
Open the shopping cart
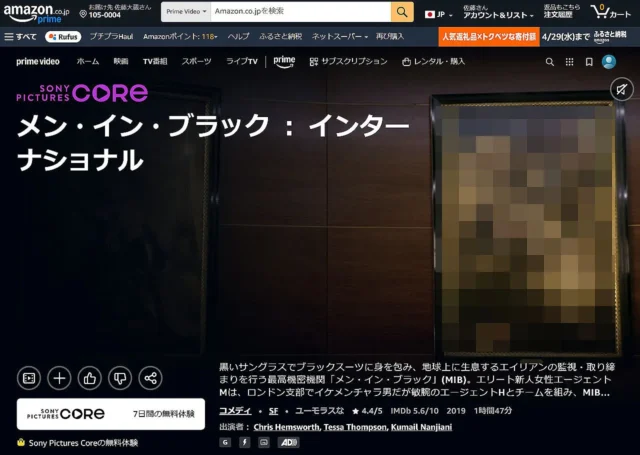pos(611,13)
